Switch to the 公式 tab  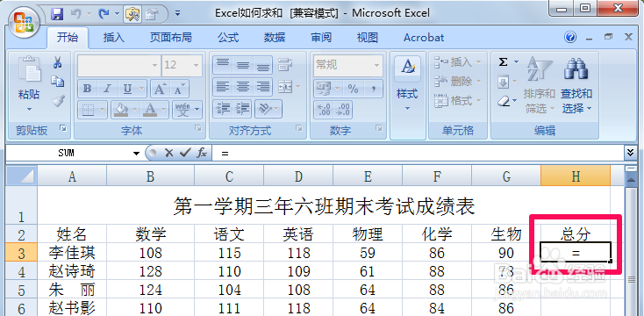(x=228, y=38)
